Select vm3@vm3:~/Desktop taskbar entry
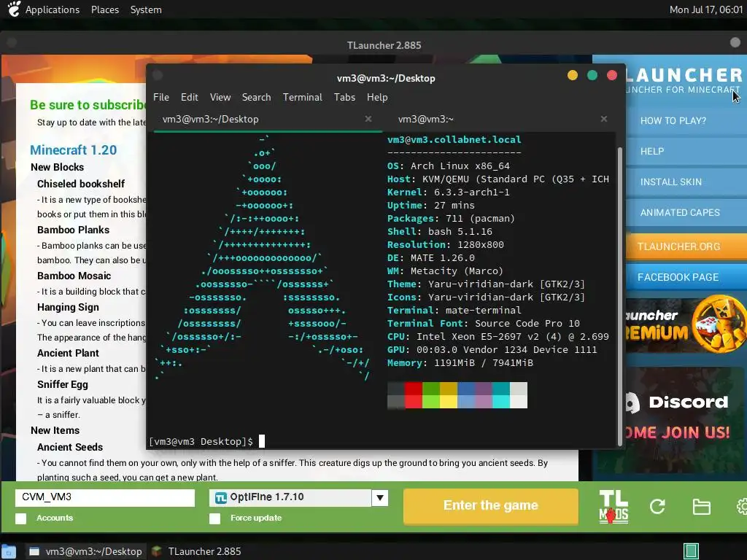The width and height of the screenshot is (747, 560). (x=86, y=551)
